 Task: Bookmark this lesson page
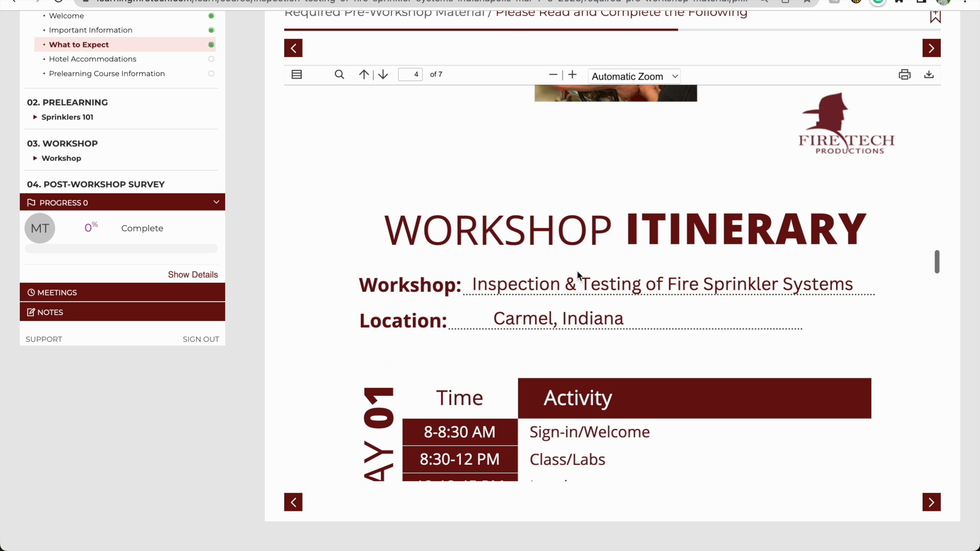(935, 16)
